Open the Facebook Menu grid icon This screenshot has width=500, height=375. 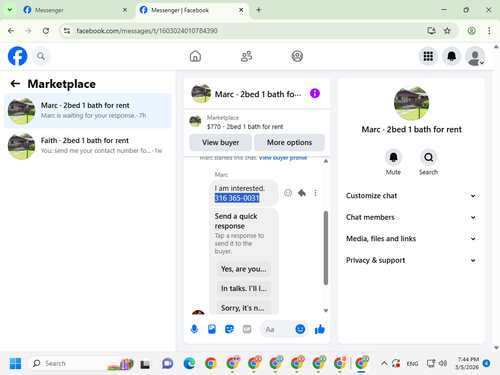click(x=428, y=56)
